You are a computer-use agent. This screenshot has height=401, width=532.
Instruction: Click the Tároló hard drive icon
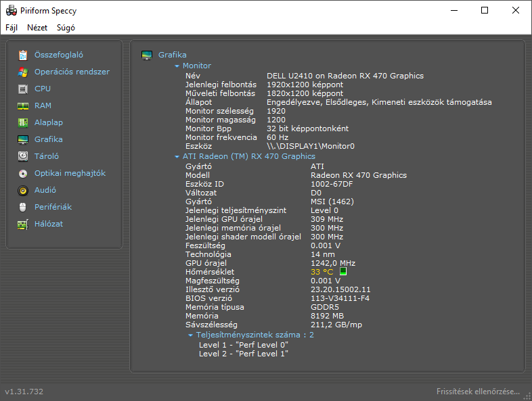click(23, 156)
